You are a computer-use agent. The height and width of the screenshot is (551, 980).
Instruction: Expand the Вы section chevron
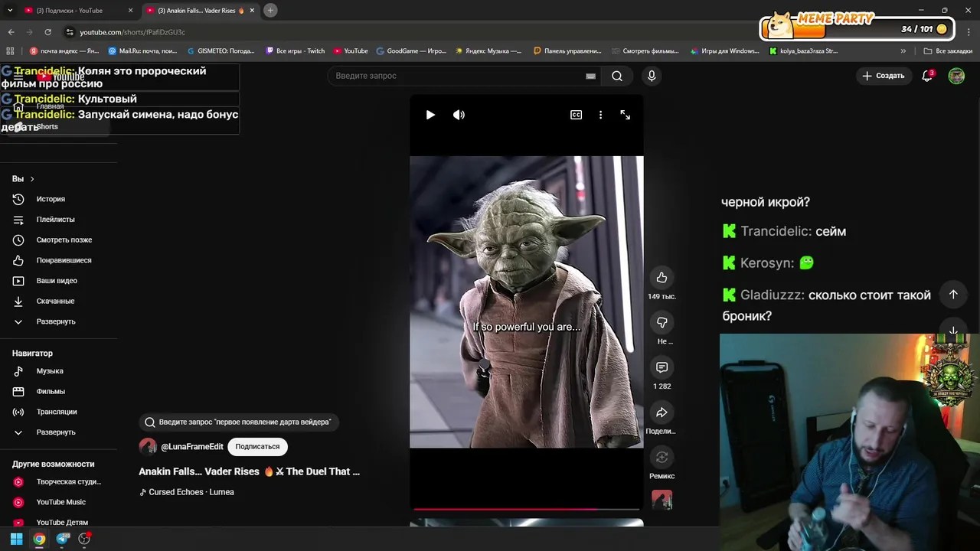tap(31, 179)
